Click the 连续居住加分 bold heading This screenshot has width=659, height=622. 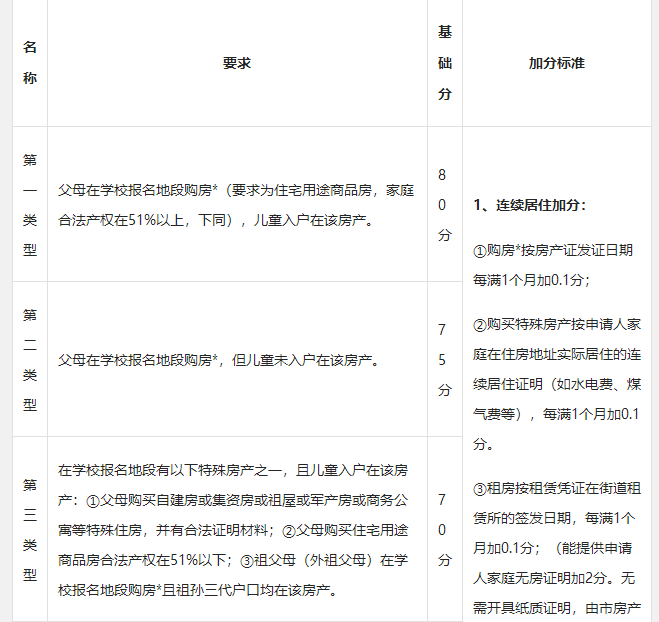click(529, 205)
